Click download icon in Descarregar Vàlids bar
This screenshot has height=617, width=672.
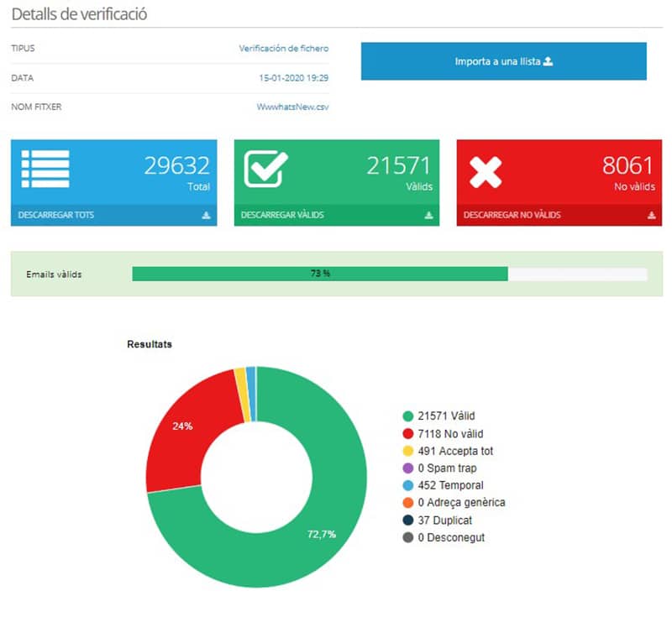(428, 215)
